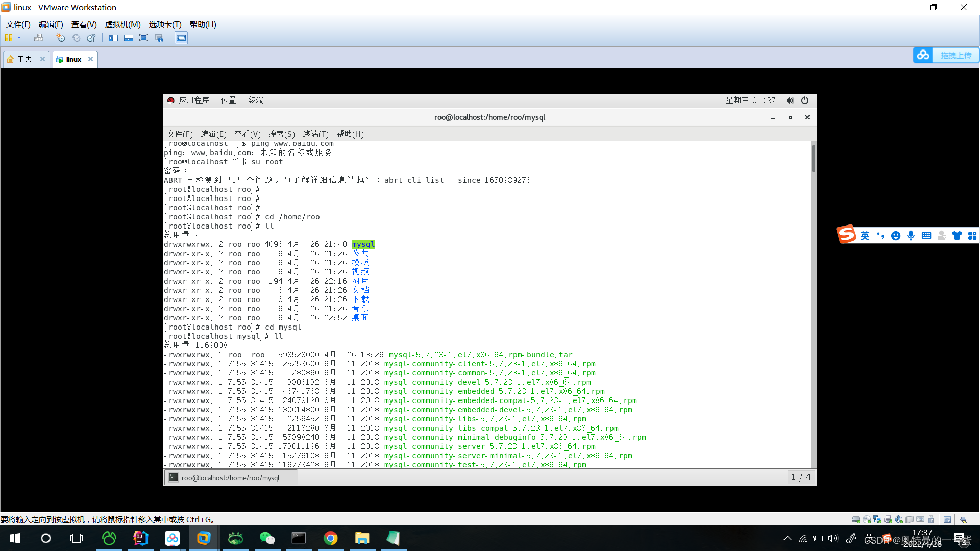Switch to the 主页 tab
This screenshot has width=980, height=551.
[24, 59]
